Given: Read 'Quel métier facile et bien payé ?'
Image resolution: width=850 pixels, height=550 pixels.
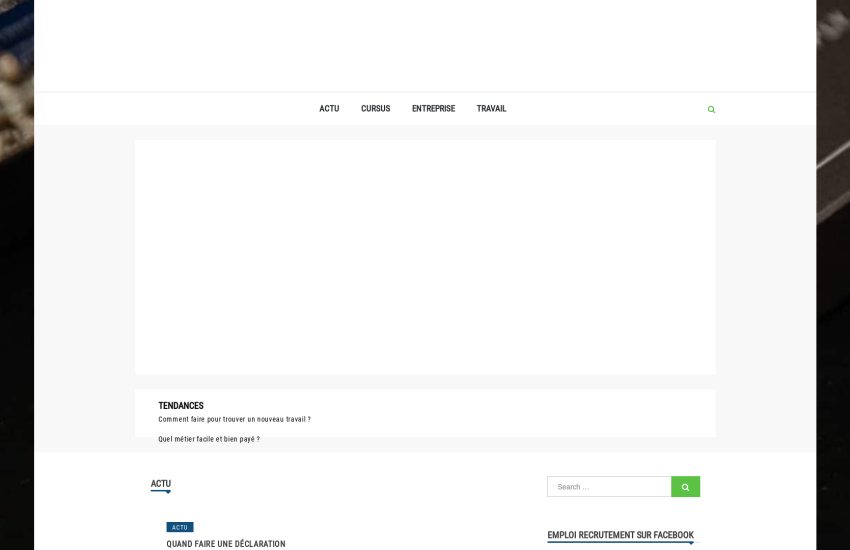Looking at the screenshot, I should (x=208, y=439).
